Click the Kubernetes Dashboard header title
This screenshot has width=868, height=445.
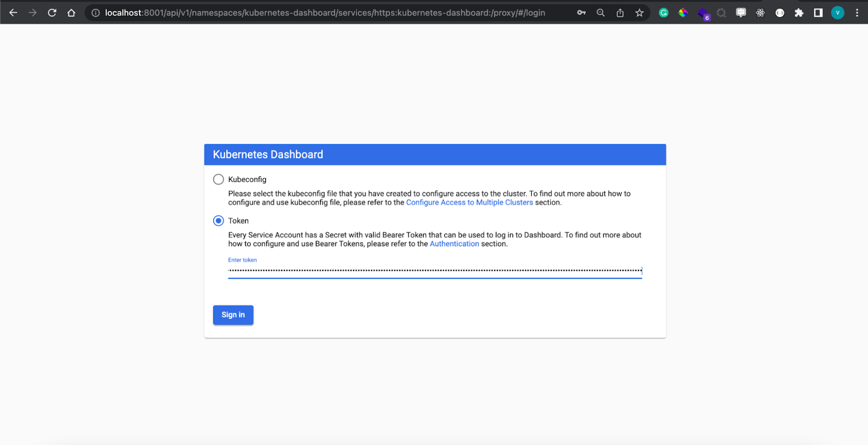[268, 154]
